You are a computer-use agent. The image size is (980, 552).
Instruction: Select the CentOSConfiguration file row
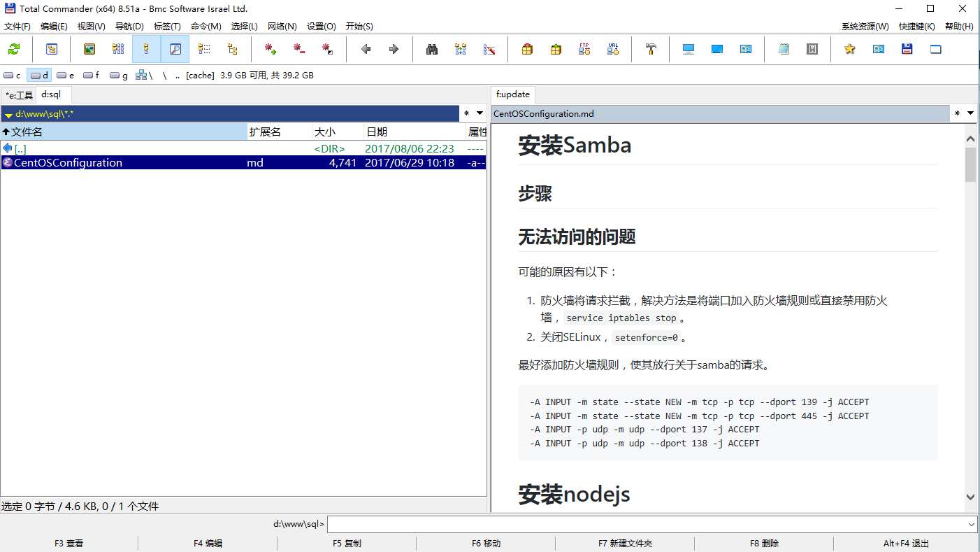click(243, 163)
